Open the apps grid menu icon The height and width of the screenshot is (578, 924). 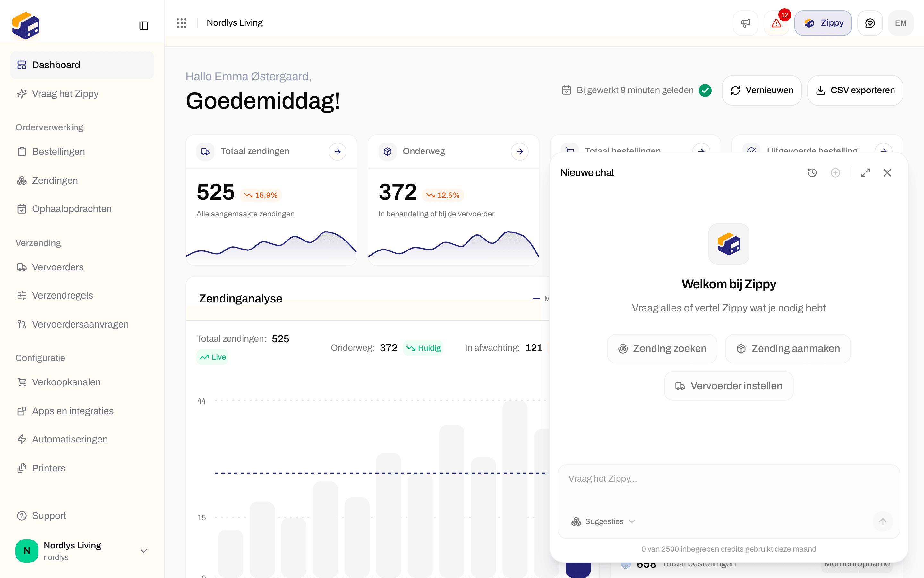pyautogui.click(x=182, y=23)
